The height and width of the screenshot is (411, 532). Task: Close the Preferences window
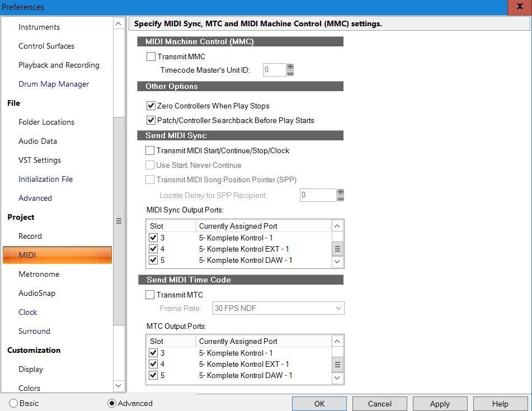[x=520, y=7]
